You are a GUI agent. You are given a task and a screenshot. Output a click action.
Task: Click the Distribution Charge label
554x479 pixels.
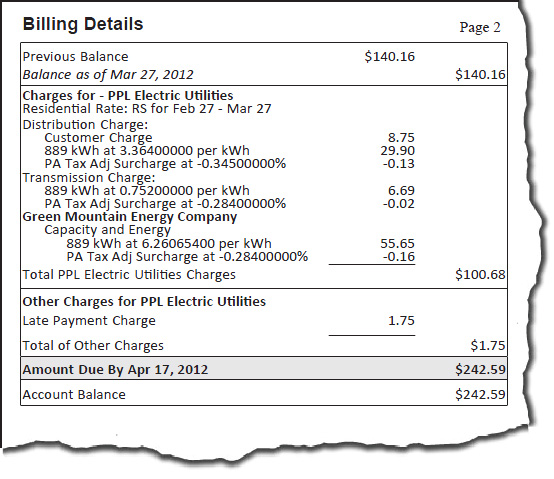tap(85, 125)
